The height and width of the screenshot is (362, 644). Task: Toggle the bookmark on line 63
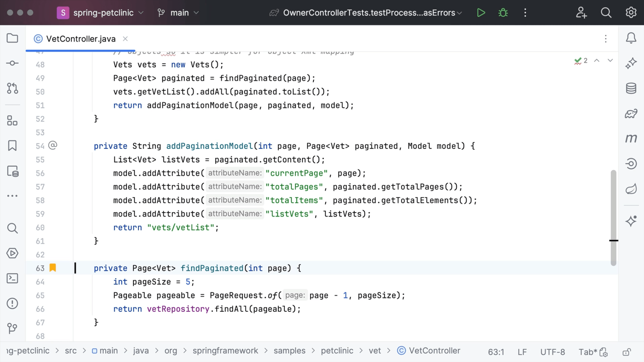click(x=53, y=268)
